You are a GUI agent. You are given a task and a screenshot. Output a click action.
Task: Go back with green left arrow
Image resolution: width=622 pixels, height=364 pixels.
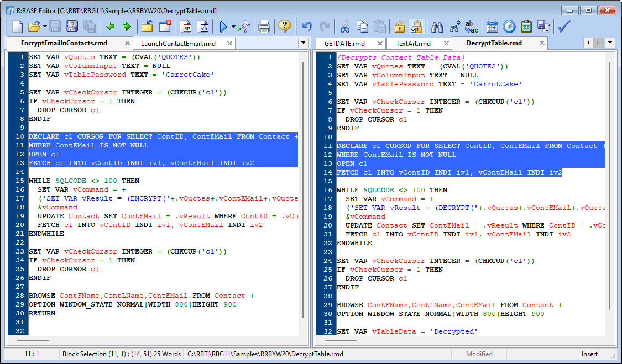pyautogui.click(x=110, y=27)
